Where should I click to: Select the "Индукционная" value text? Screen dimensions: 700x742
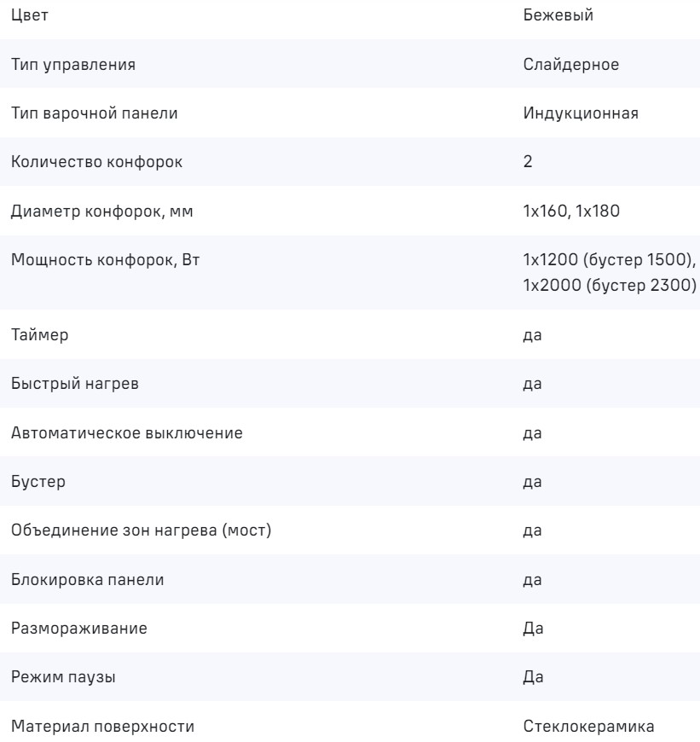coord(581,113)
